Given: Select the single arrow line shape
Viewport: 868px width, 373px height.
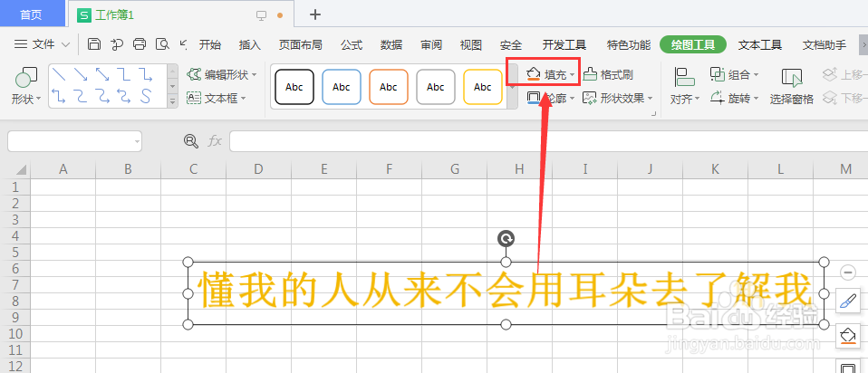Looking at the screenshot, I should pyautogui.click(x=81, y=73).
